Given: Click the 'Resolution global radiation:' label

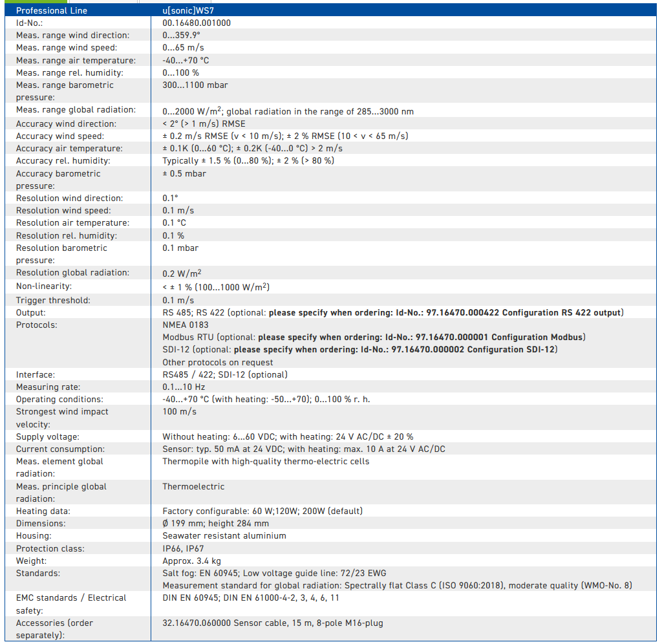Looking at the screenshot, I should (x=72, y=273).
